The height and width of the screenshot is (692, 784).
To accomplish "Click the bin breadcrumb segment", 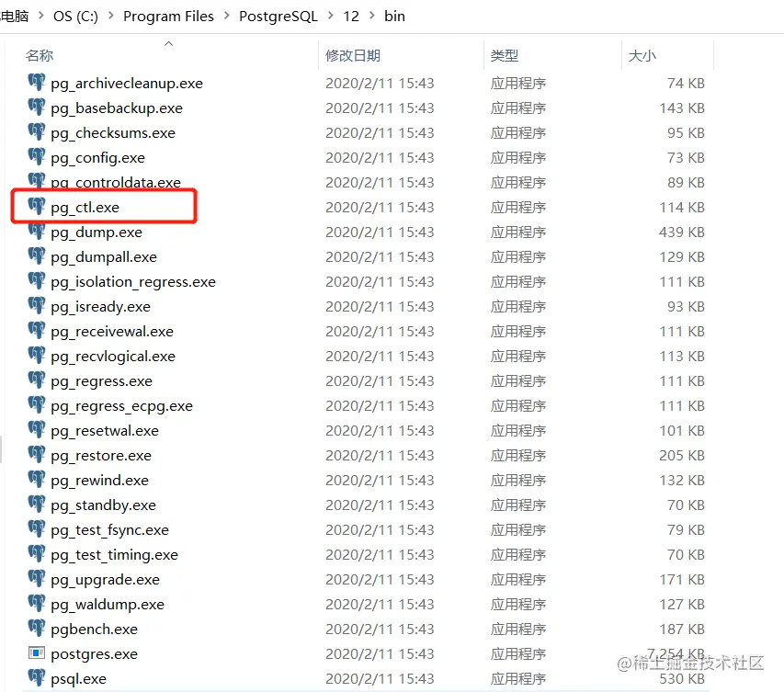I will click(x=394, y=17).
